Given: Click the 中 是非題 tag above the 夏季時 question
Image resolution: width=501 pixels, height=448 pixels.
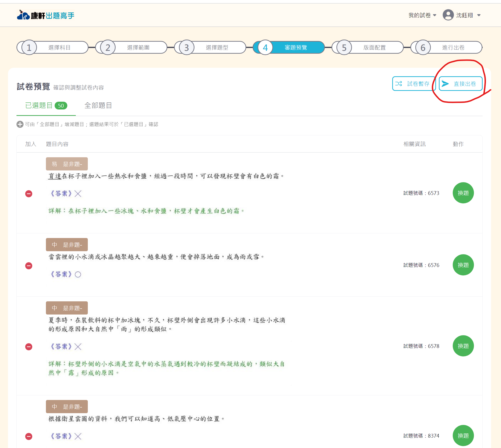Looking at the screenshot, I should [67, 308].
